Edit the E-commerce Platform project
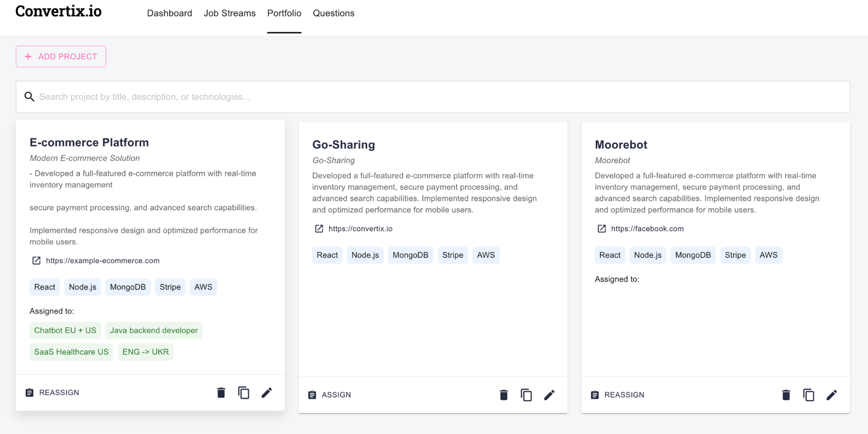868x434 pixels. (x=267, y=393)
